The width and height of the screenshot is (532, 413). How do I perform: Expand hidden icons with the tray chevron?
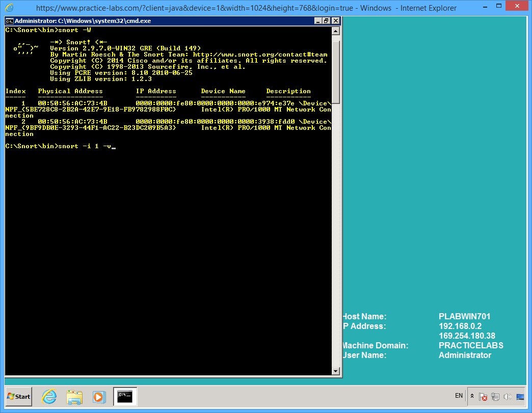[x=471, y=396]
